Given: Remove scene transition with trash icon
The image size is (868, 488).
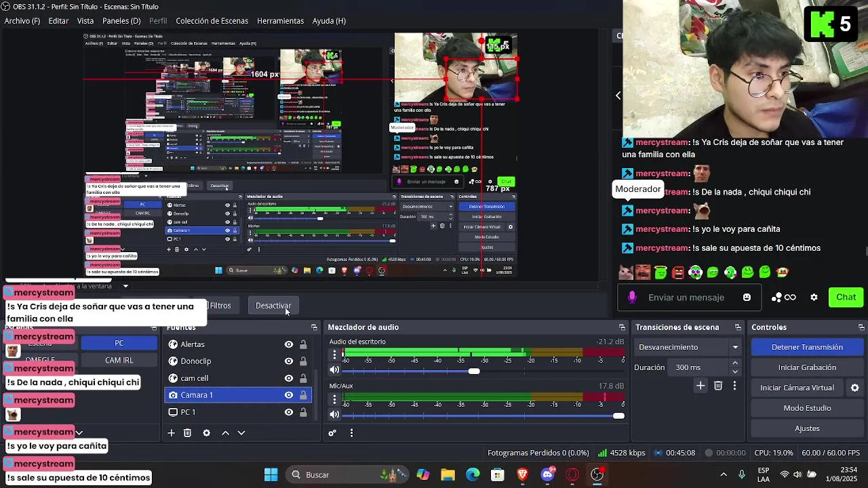Looking at the screenshot, I should (x=718, y=386).
